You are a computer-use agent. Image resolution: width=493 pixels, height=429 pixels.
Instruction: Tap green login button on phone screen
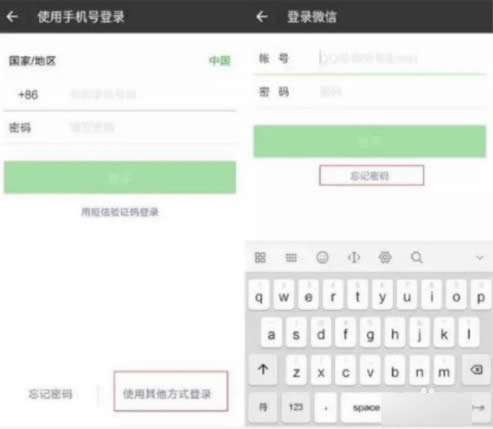pyautogui.click(x=120, y=177)
